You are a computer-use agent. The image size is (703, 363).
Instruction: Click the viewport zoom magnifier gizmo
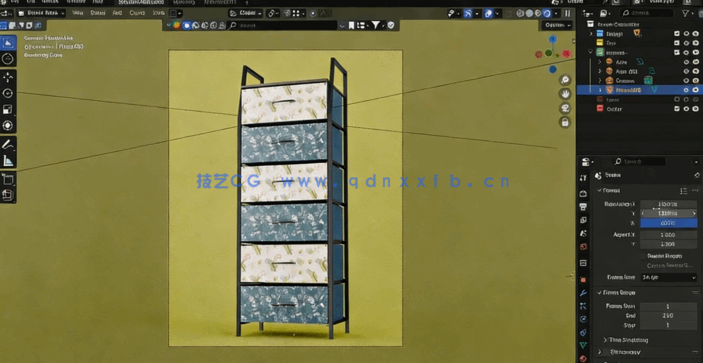pos(565,80)
